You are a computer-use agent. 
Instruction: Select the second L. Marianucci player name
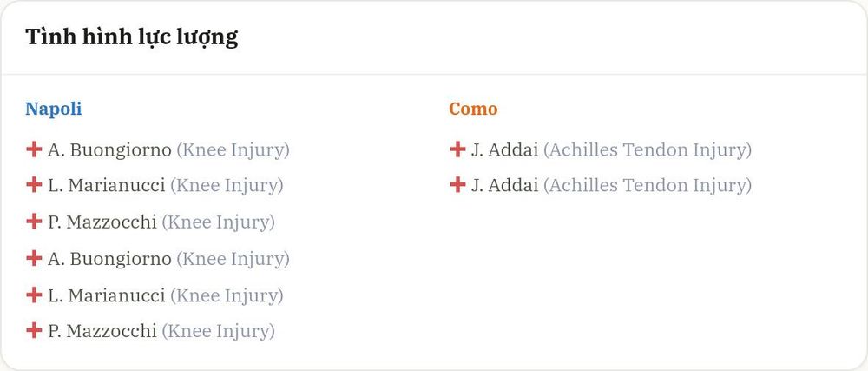click(x=106, y=295)
